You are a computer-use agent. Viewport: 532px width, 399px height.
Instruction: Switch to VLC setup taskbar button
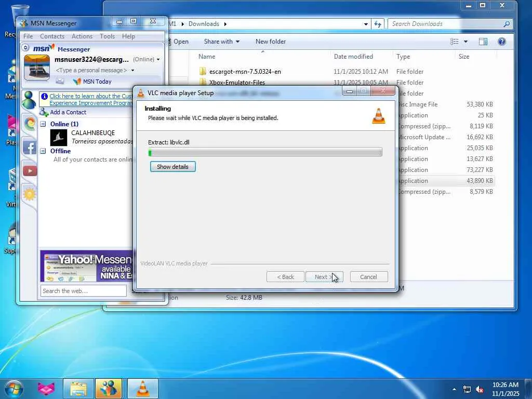point(143,389)
